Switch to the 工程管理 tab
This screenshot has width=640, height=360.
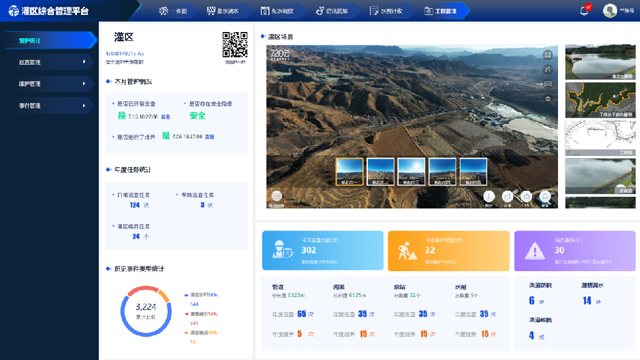click(441, 11)
